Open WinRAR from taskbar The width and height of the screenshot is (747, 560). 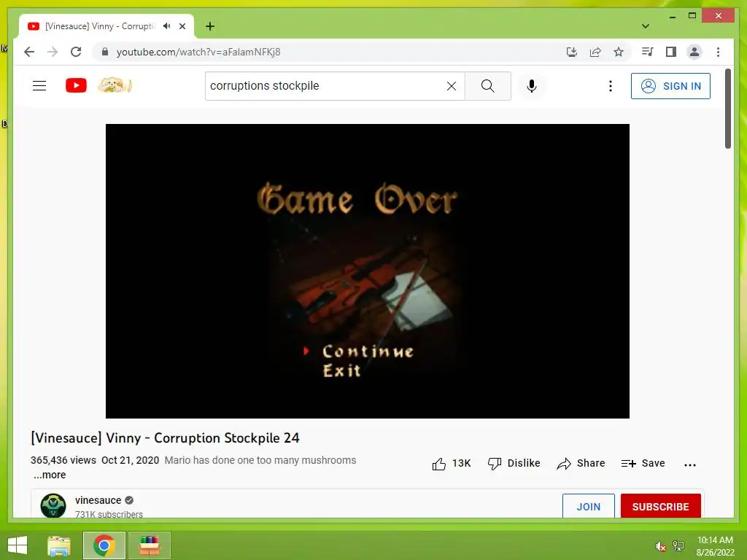click(149, 545)
